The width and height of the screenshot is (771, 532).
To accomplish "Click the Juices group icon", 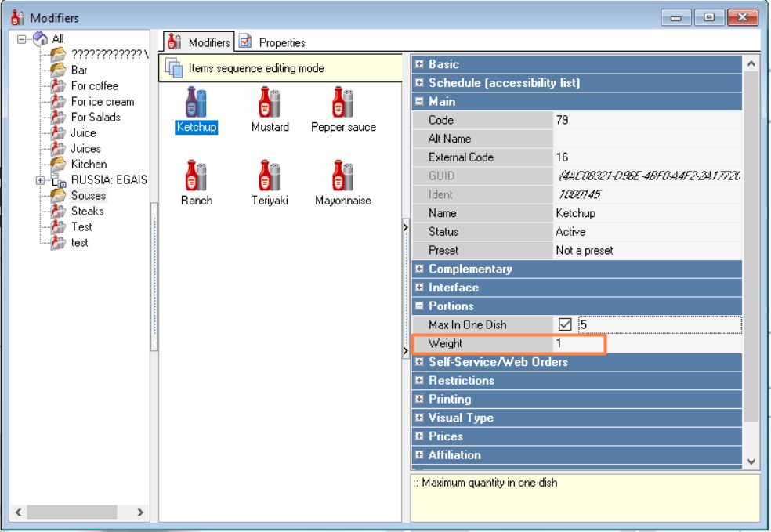I will [58, 149].
